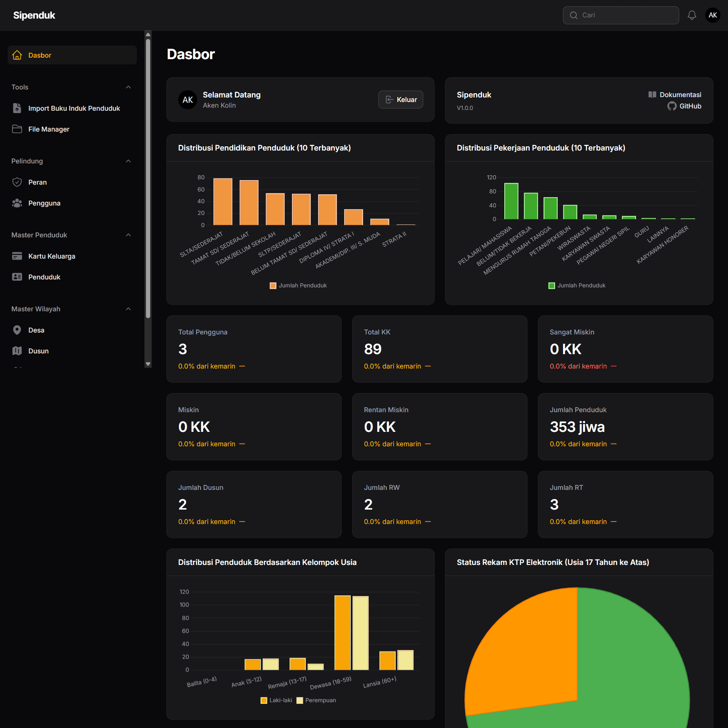Collapse the Tools sidebar section

[128, 87]
